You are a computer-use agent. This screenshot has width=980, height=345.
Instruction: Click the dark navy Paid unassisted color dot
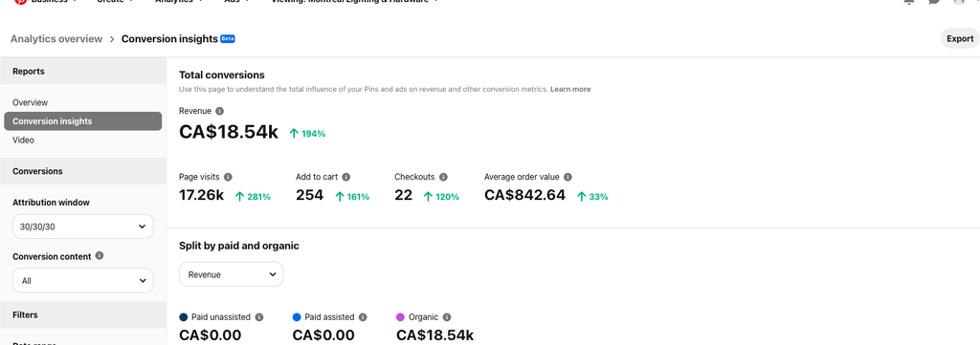(184, 317)
